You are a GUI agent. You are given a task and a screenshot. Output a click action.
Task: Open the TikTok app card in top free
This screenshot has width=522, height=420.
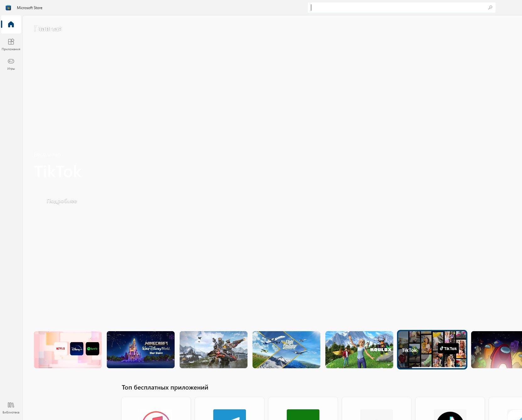click(450, 409)
